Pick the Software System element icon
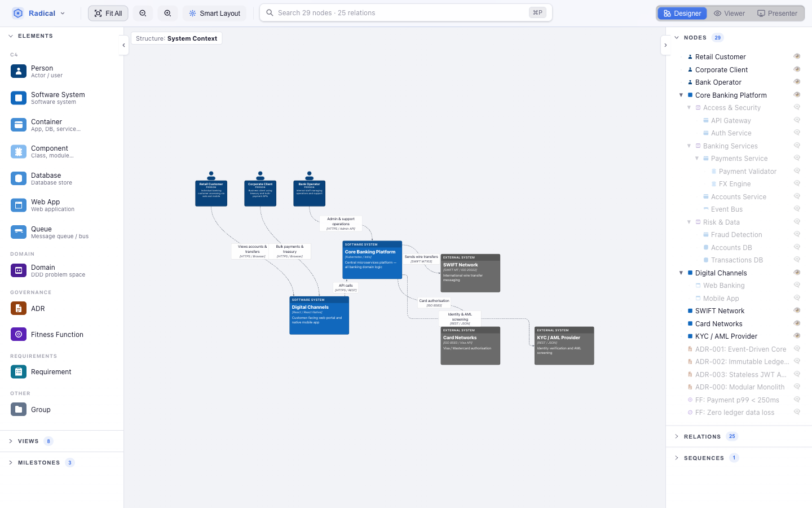This screenshot has height=508, width=812. pos(19,98)
